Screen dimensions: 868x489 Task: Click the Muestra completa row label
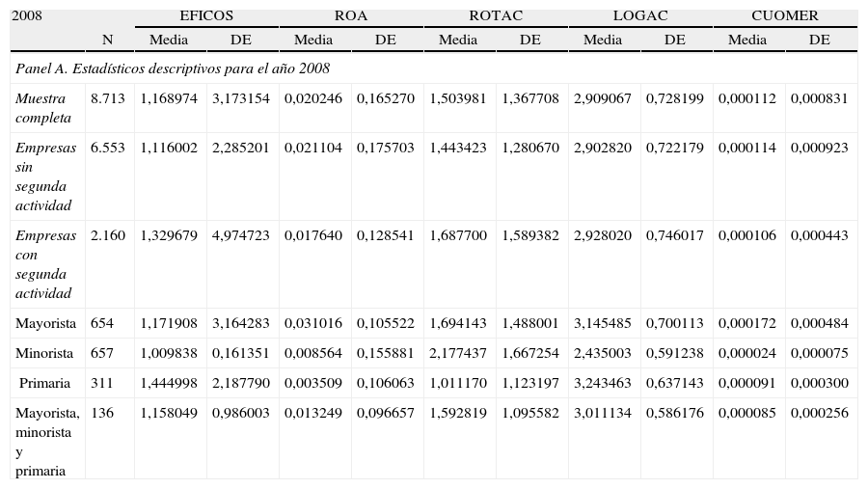point(42,108)
